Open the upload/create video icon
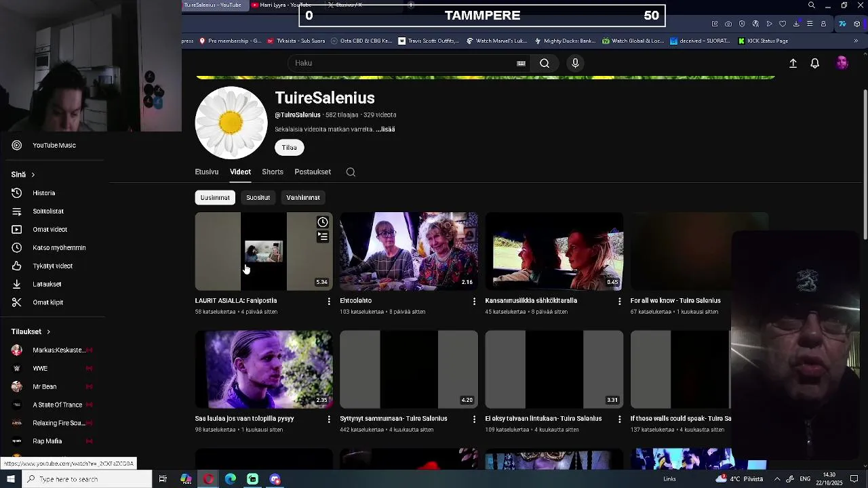The image size is (868, 488). tap(793, 63)
